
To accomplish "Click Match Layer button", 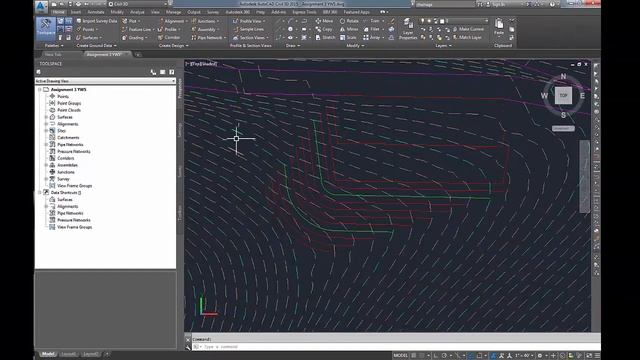I will [x=467, y=37].
